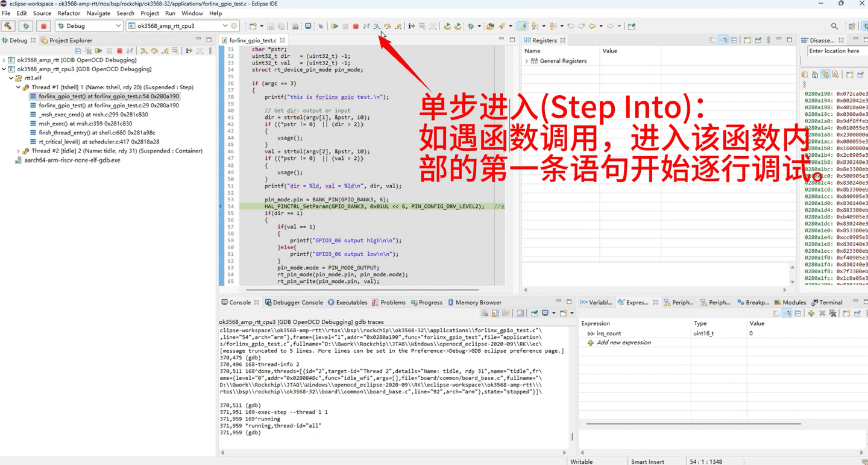Open the New wizard dropdown arrow
Image resolution: width=868 pixels, height=465 pixels.
tap(261, 26)
